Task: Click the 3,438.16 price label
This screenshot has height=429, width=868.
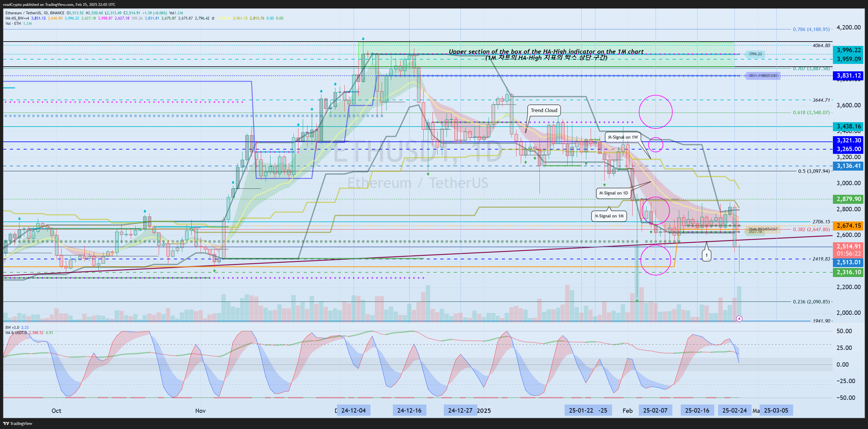Action: tap(849, 127)
